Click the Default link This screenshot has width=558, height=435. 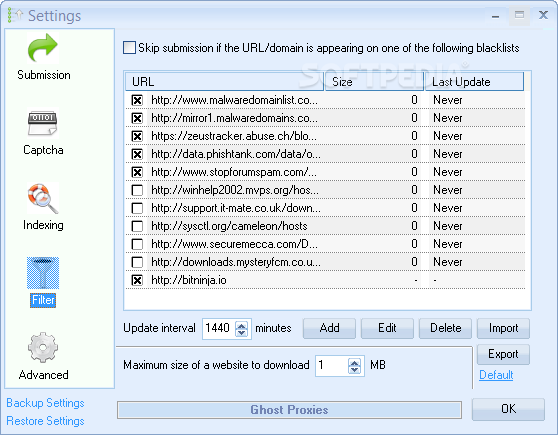click(x=496, y=375)
